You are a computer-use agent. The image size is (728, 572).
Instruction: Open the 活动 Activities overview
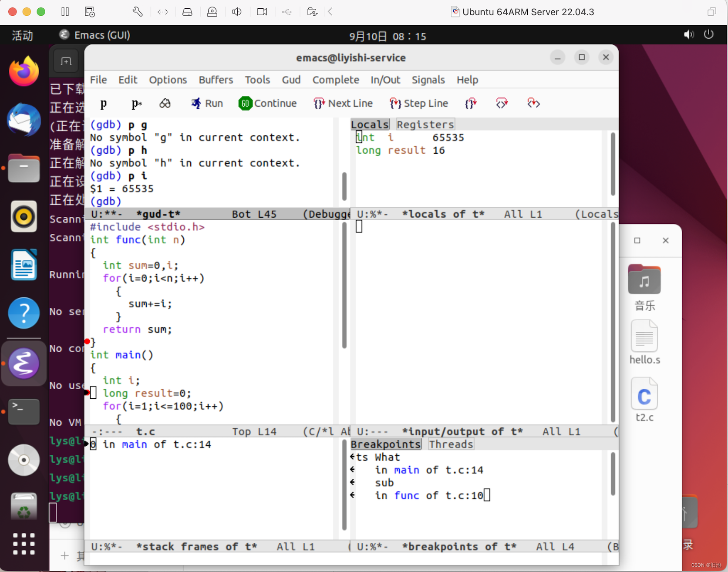click(22, 35)
